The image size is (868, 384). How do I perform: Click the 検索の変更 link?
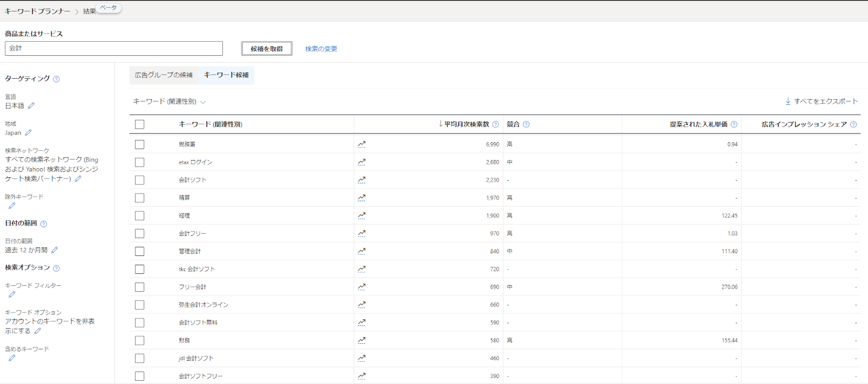321,49
